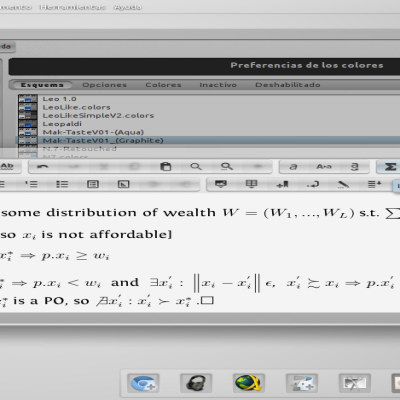
Task: Toggle math mode with Sigma icon
Action: coord(391,167)
